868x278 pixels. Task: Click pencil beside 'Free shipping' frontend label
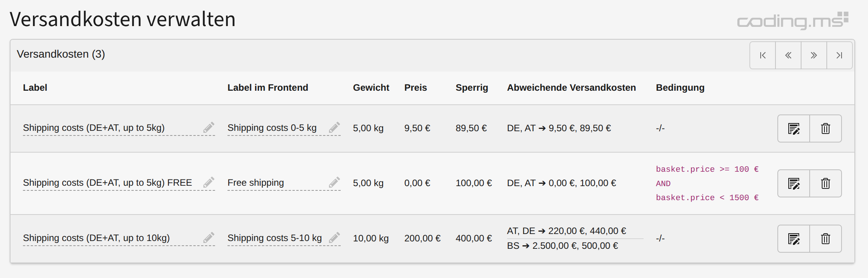pyautogui.click(x=334, y=183)
